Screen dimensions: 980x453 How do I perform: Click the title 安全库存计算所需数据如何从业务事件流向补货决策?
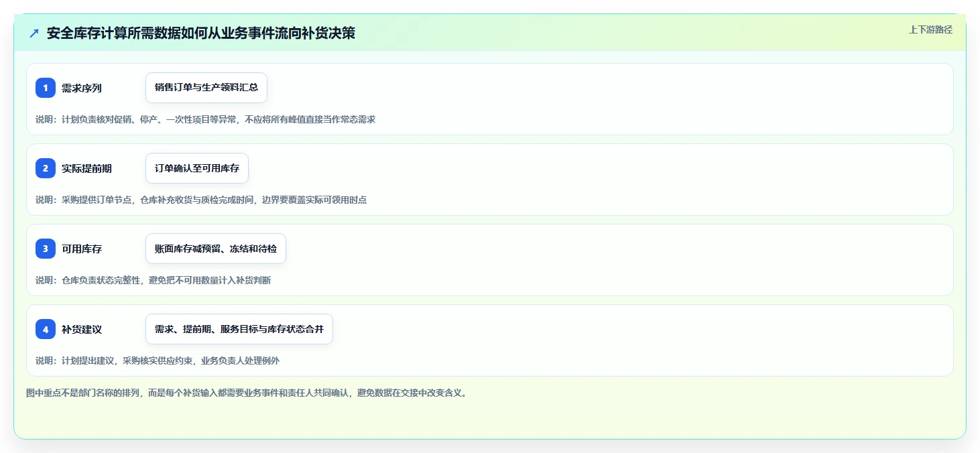point(201,34)
